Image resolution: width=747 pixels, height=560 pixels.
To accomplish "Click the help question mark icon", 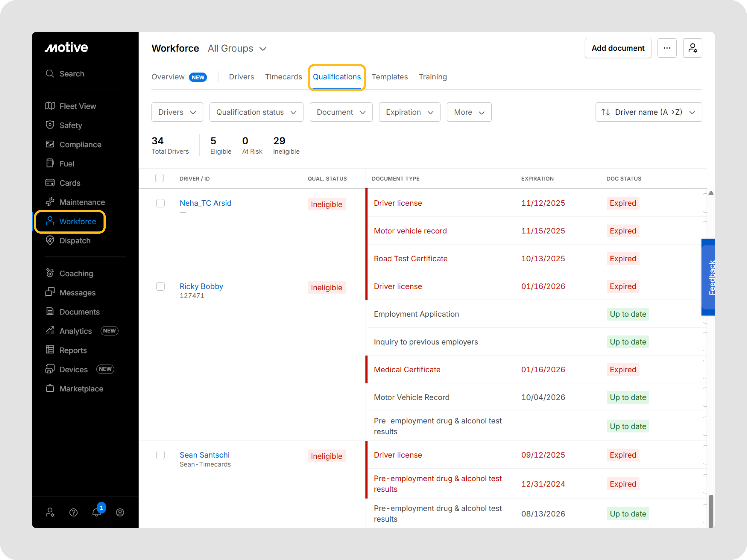I will pyautogui.click(x=73, y=513).
